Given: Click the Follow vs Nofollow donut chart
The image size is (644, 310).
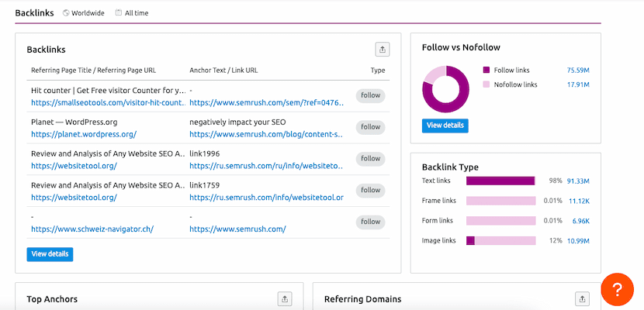Looking at the screenshot, I should (x=445, y=89).
